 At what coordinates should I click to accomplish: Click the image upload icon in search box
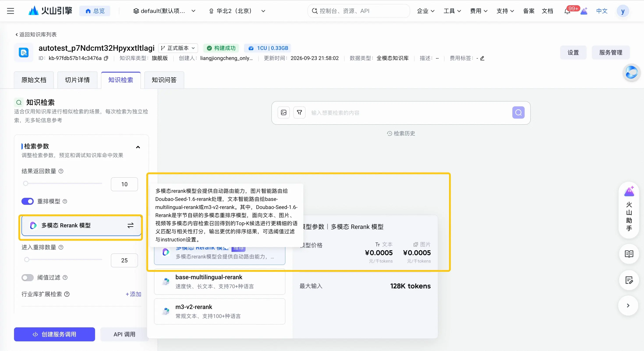(284, 113)
